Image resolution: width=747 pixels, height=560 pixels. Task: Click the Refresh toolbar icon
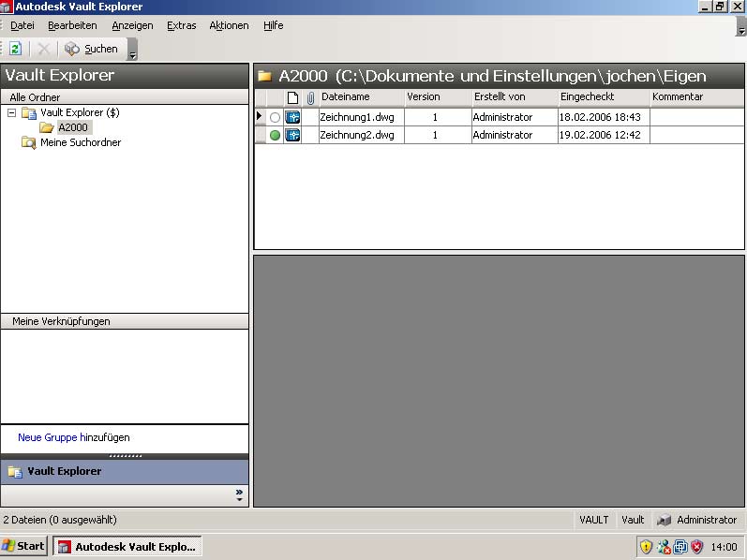(x=15, y=49)
